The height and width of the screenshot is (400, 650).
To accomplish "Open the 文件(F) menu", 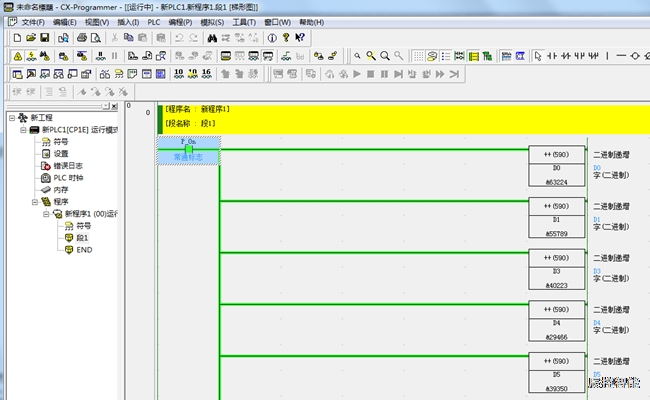I will tap(32, 21).
